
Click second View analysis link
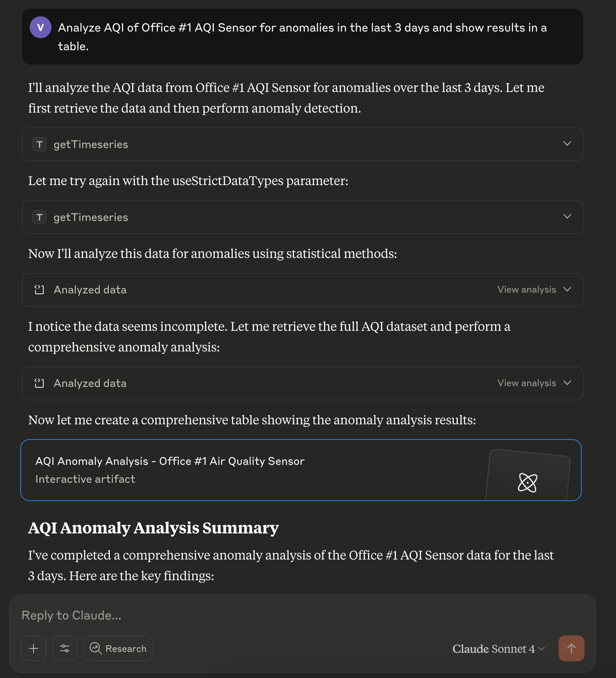tap(526, 383)
